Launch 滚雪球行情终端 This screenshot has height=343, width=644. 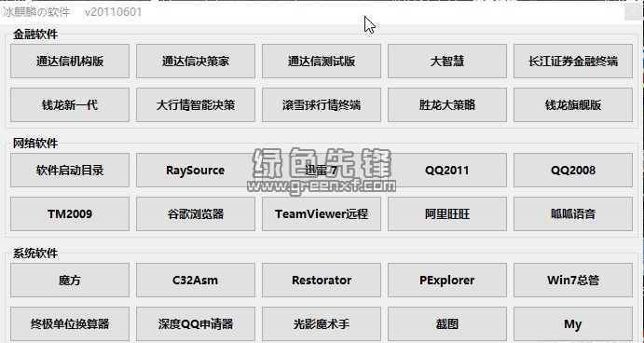pyautogui.click(x=322, y=104)
